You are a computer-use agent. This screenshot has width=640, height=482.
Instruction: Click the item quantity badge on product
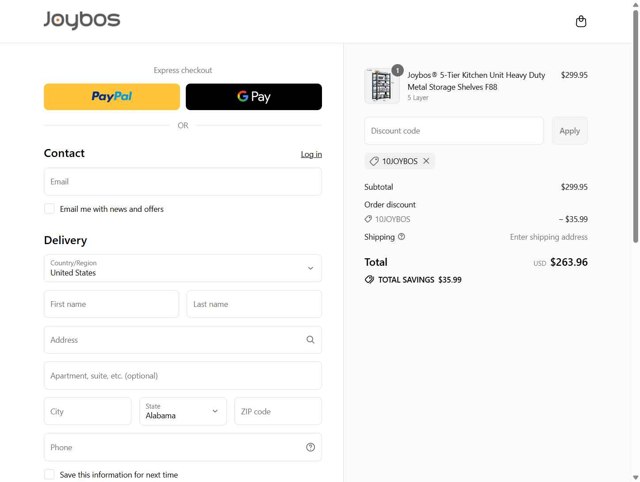coord(397,70)
